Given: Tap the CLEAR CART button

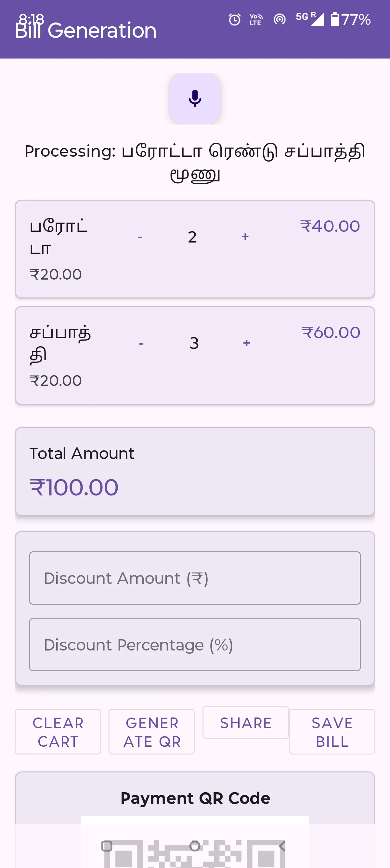Looking at the screenshot, I should 58,732.
